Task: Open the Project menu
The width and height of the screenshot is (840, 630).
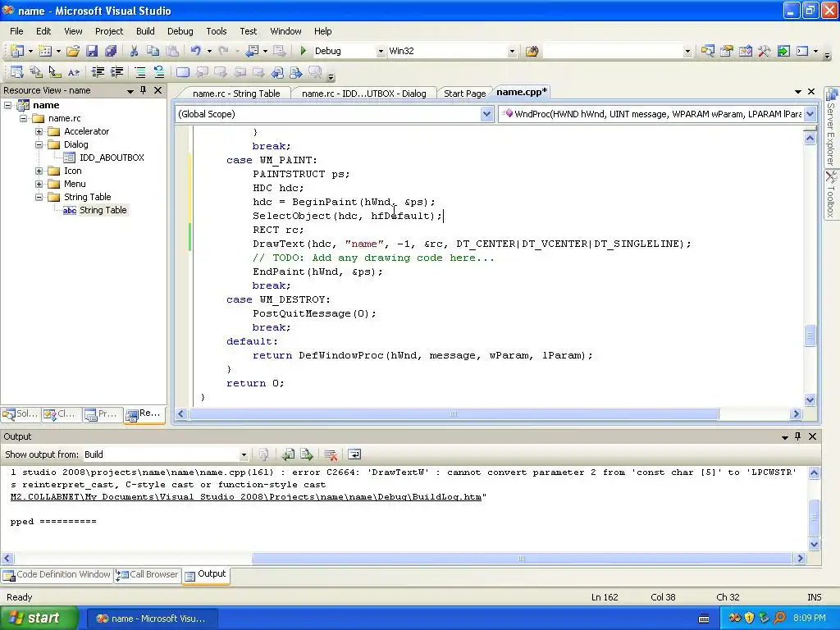Action: [x=109, y=31]
